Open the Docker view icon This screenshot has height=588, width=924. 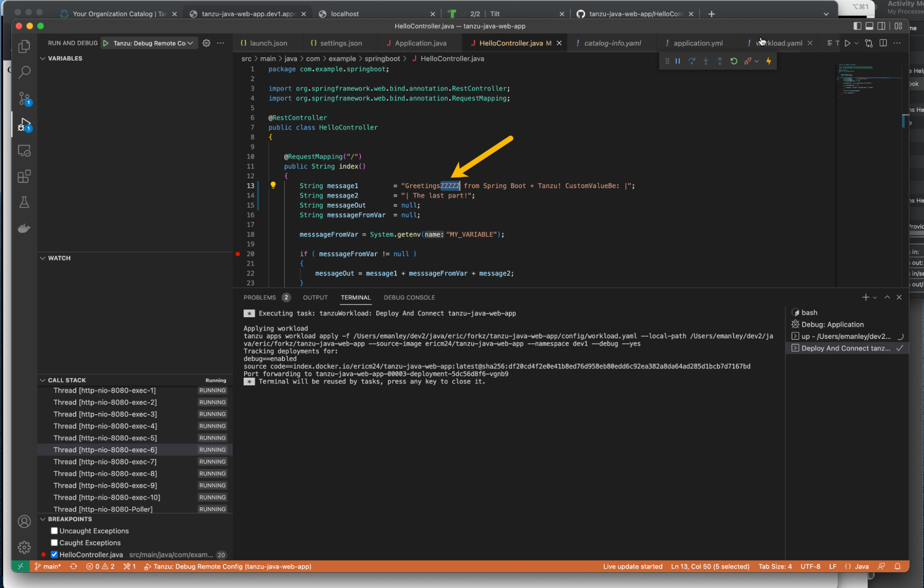click(x=24, y=228)
